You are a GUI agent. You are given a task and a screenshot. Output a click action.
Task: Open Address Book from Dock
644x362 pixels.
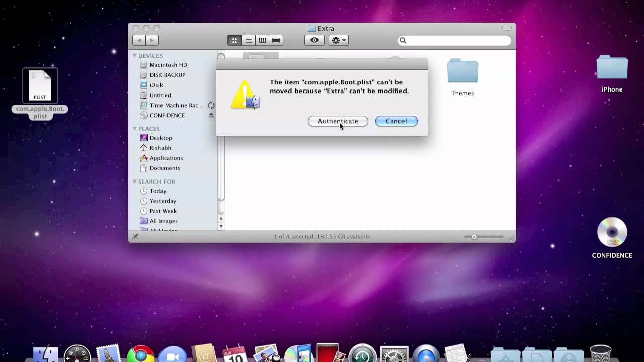(x=204, y=353)
